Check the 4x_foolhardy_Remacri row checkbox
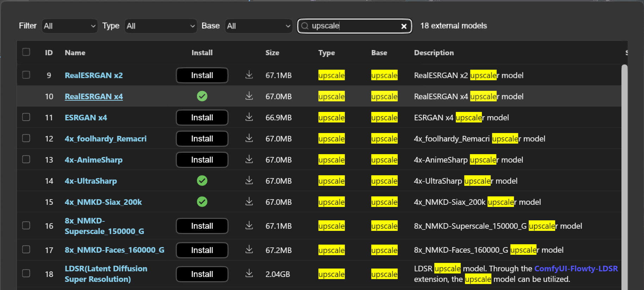 (x=26, y=138)
